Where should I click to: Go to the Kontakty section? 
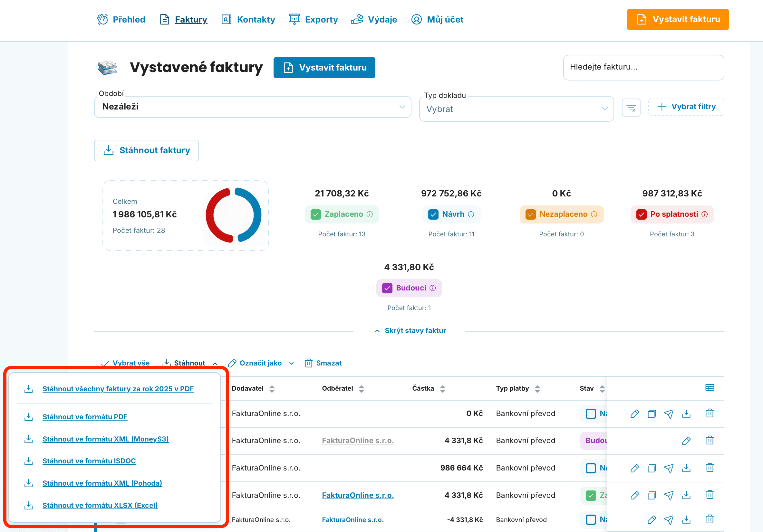(248, 19)
